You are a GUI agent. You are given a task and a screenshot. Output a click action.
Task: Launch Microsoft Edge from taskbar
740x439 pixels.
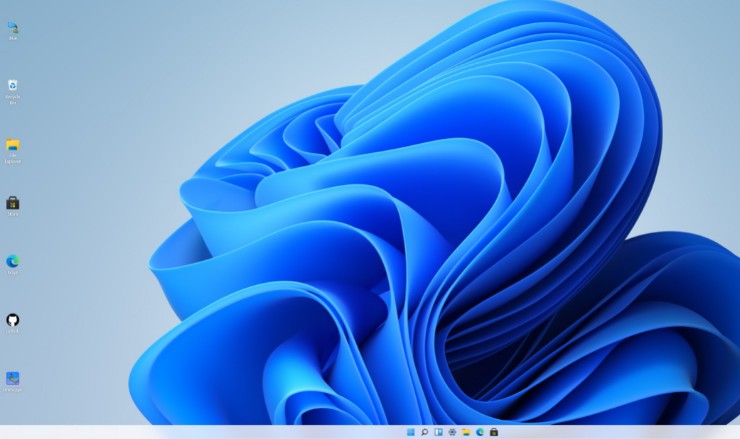(x=480, y=432)
